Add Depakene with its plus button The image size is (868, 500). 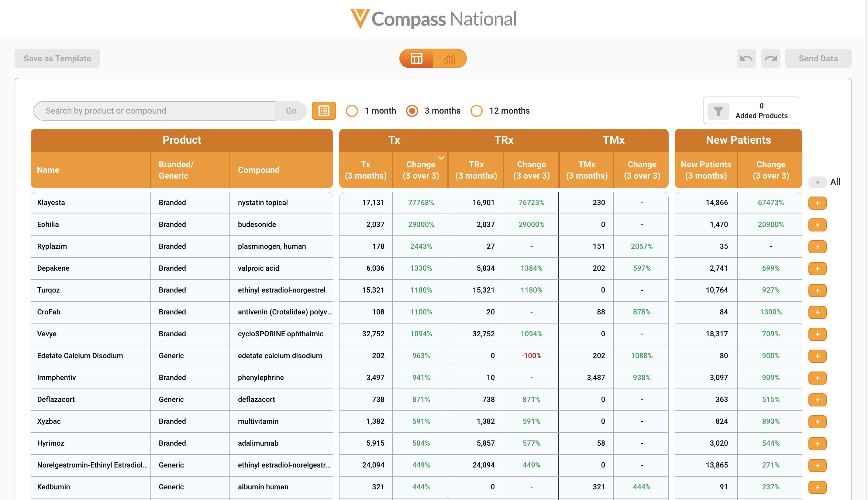pyautogui.click(x=817, y=269)
